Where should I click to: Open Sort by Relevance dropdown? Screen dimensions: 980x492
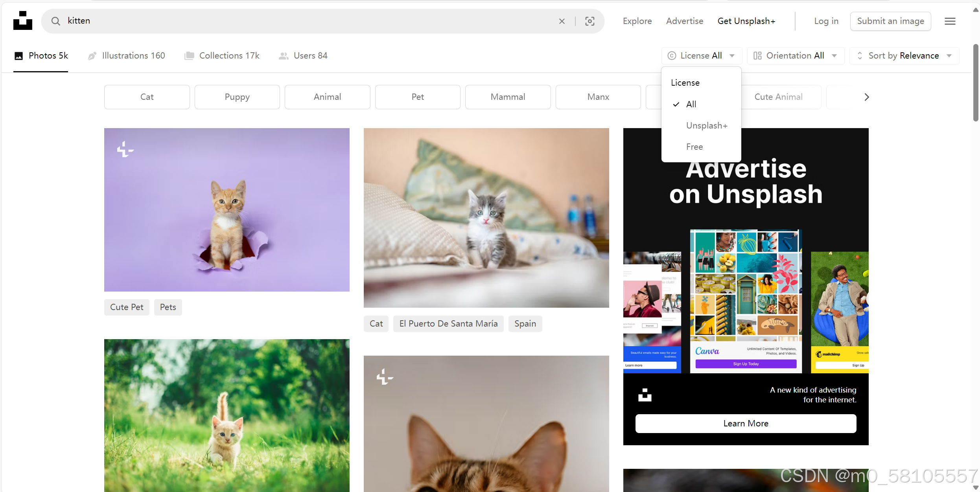point(904,56)
